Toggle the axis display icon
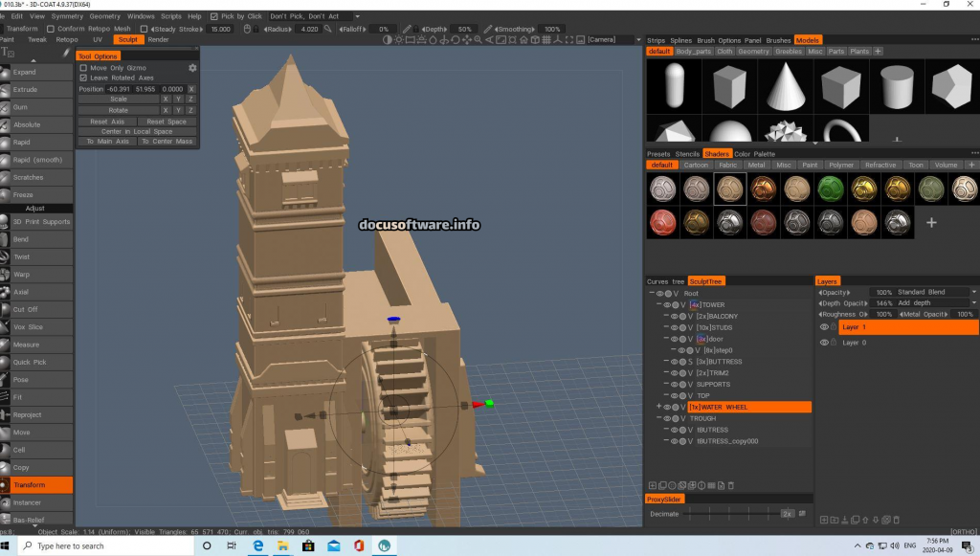Image resolution: width=980 pixels, height=556 pixels. click(558, 39)
